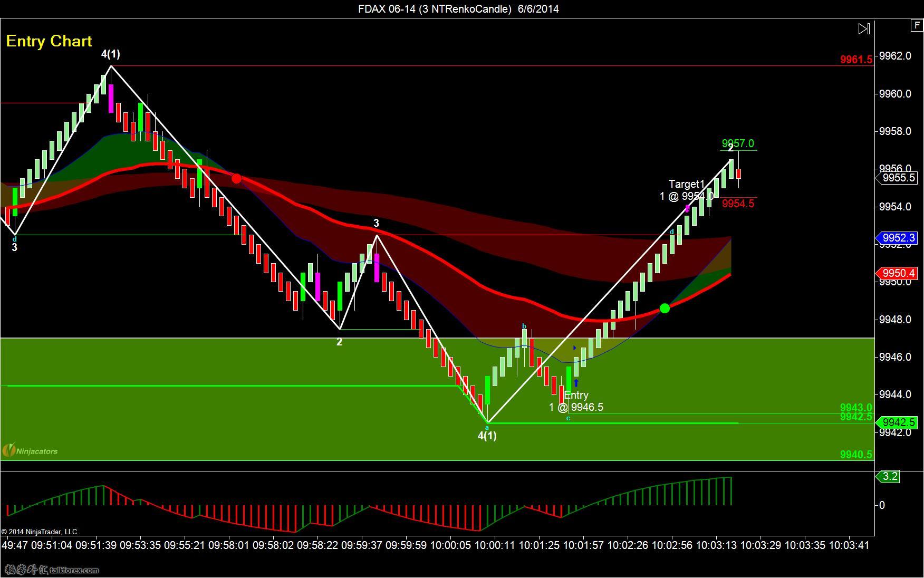Click the indicator value marker 3.2
This screenshot has height=578, width=924.
point(888,476)
